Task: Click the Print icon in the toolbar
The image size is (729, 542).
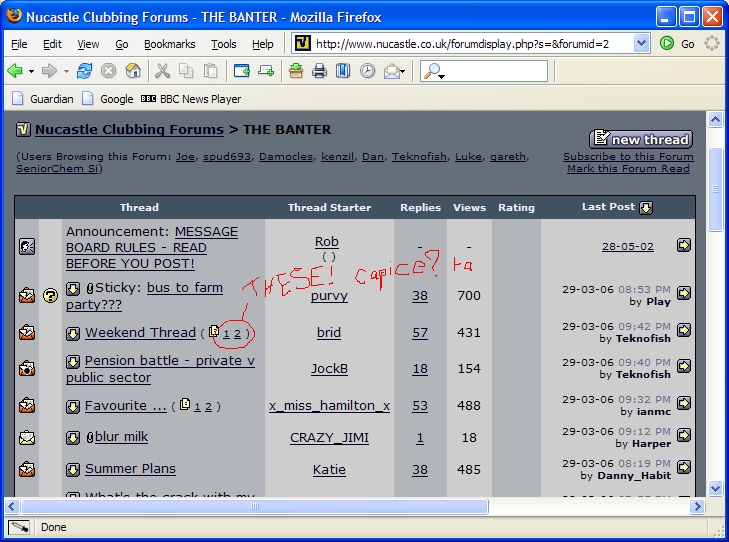Action: (x=319, y=71)
